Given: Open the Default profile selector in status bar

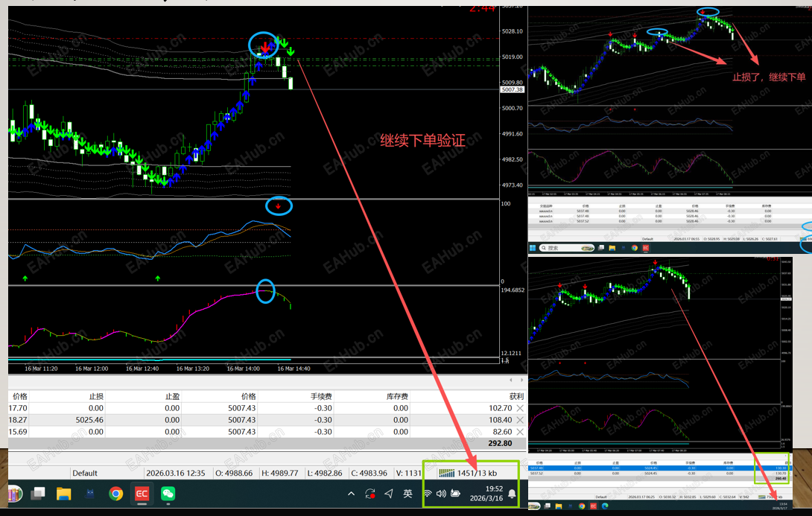Looking at the screenshot, I should 85,473.
